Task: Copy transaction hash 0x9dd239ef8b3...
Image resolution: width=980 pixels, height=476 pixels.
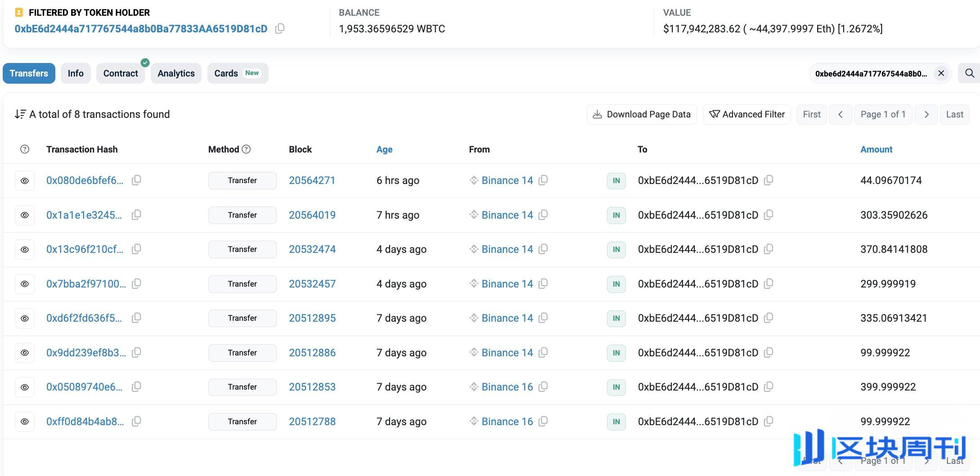Action: [136, 353]
